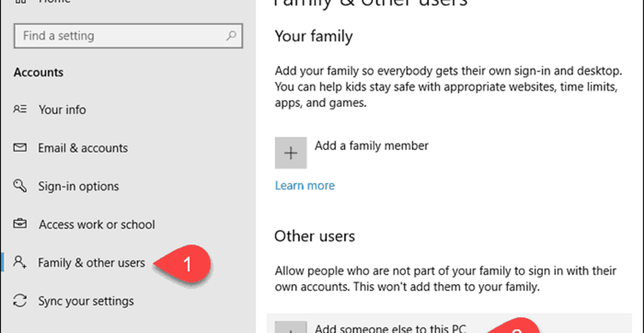Click the Add a family member label
Screen dimensions: 644x333
[372, 146]
